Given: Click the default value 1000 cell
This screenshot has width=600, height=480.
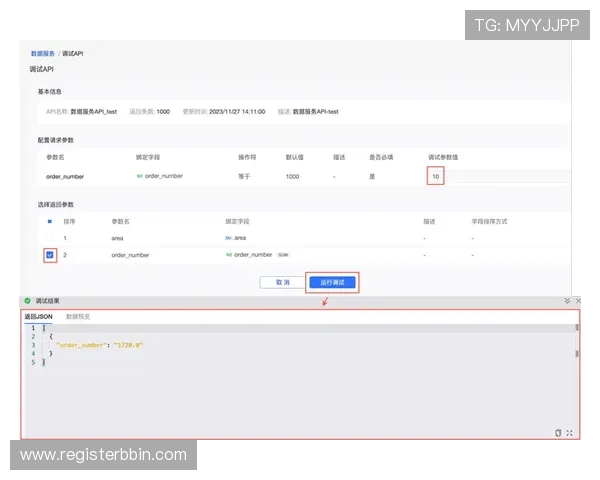Looking at the screenshot, I should (x=292, y=176).
